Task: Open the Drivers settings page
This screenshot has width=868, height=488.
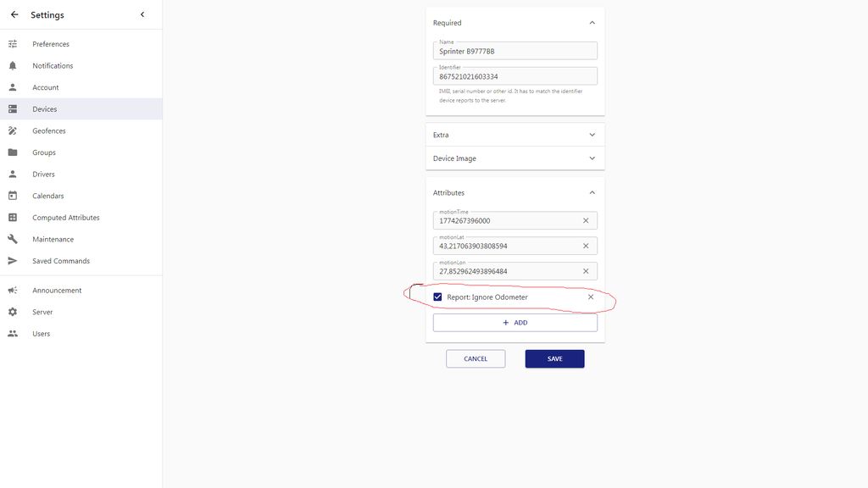Action: (x=44, y=175)
